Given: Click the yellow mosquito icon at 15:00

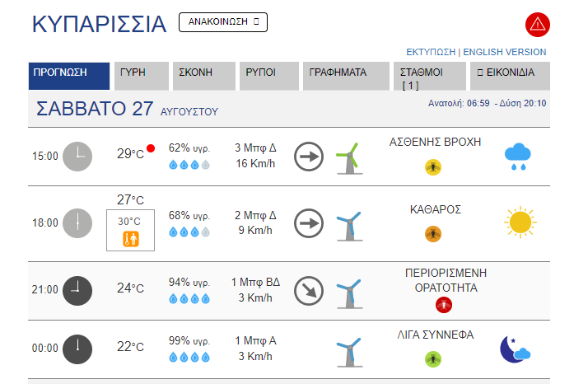Looking at the screenshot, I should click(433, 167).
